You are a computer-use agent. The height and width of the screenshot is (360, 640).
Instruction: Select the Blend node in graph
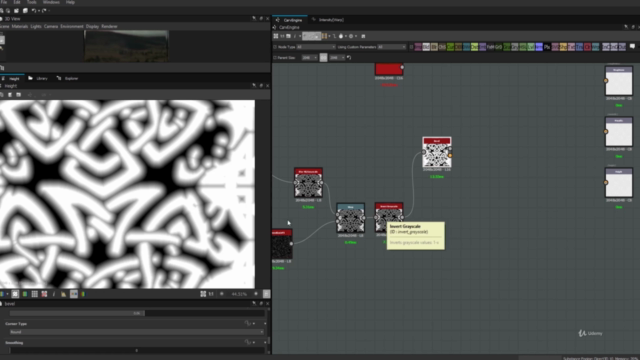350,218
